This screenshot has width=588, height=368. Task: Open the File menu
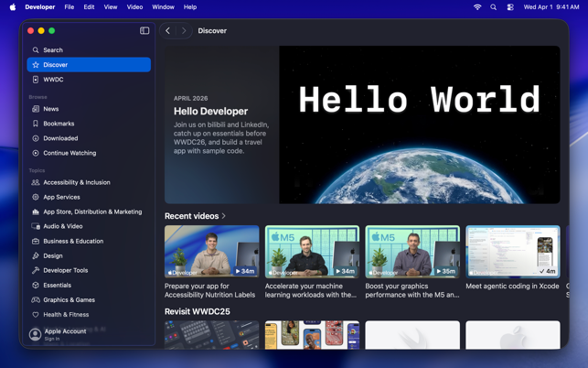point(69,7)
